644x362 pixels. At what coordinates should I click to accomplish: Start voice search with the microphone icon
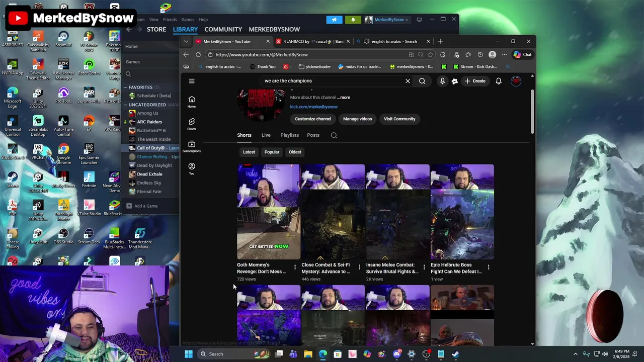[x=442, y=81]
